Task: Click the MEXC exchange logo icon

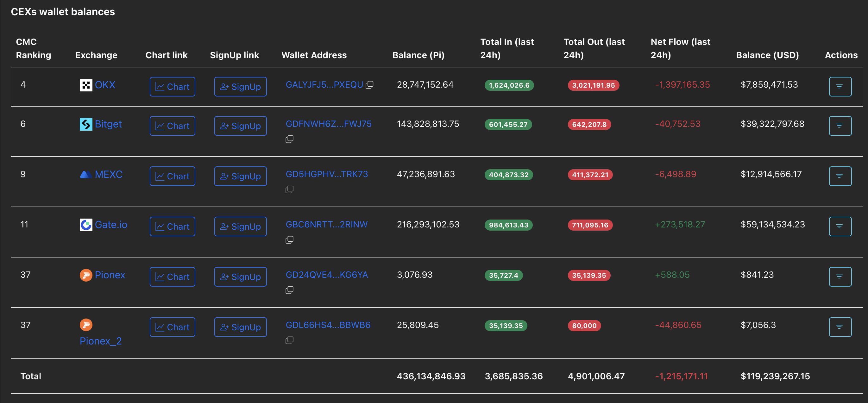Action: 86,174
